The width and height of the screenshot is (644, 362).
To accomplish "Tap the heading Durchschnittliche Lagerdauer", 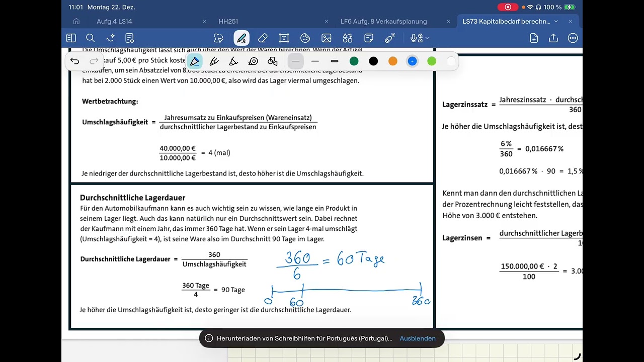I will 132,198.
